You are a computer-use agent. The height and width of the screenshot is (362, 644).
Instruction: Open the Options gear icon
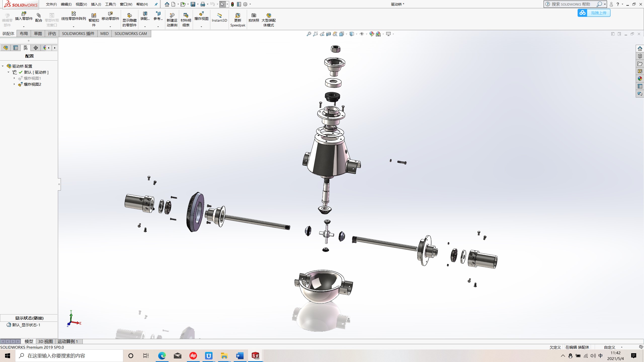[x=245, y=4]
